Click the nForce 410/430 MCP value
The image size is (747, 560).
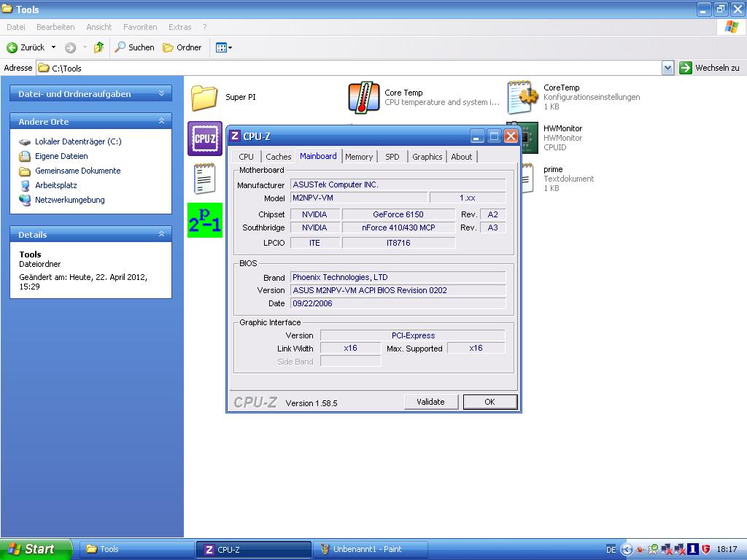(x=398, y=227)
